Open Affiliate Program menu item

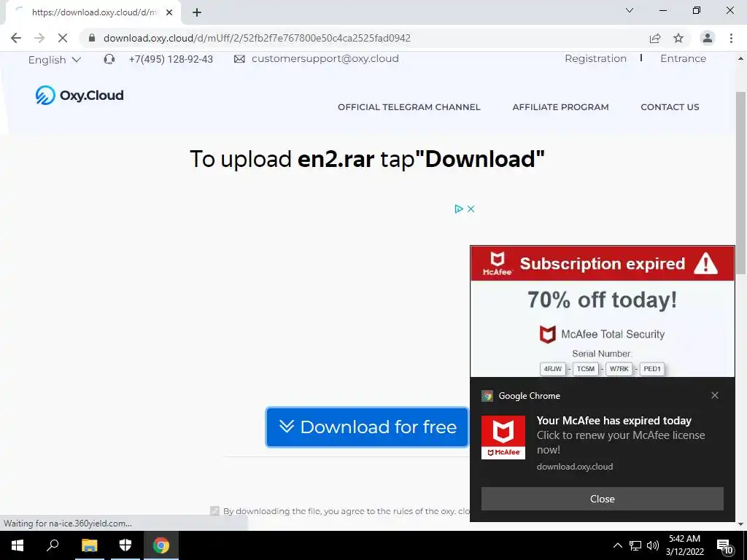pos(560,107)
